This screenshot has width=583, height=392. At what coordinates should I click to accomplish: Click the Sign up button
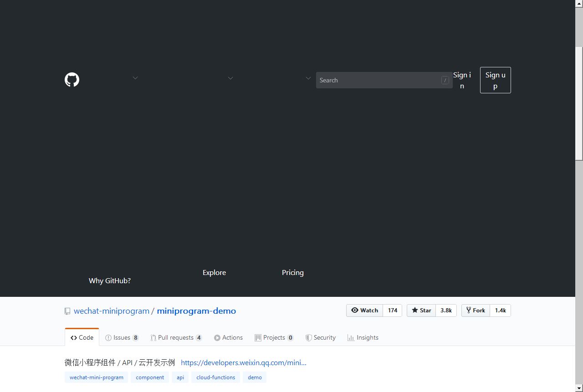[495, 80]
